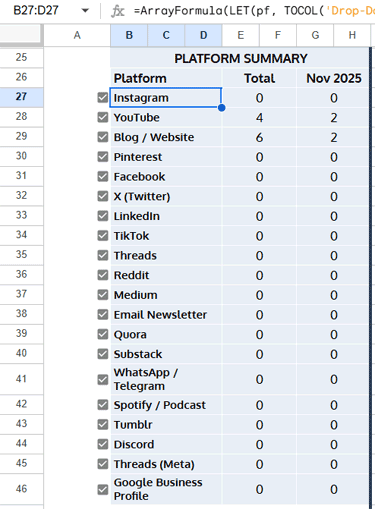The image size is (375, 509).
Task: Click YouTube Nov 2025 value 2
Action: [x=333, y=117]
